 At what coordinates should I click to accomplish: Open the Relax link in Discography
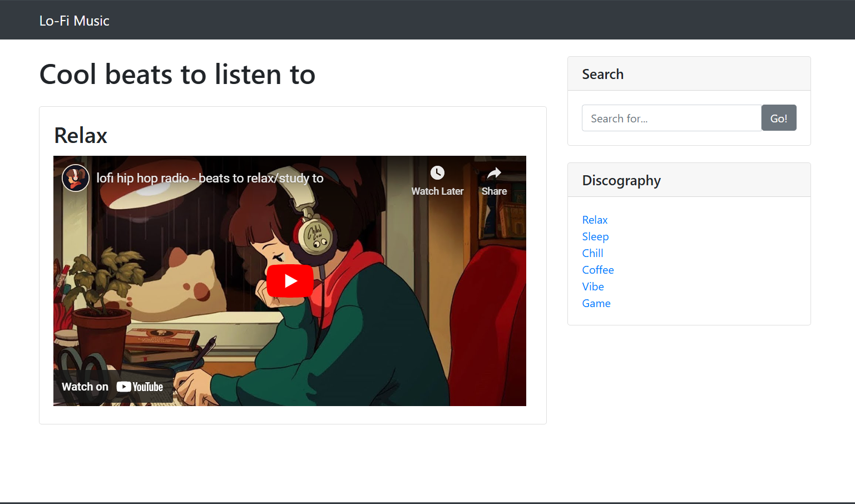click(595, 220)
